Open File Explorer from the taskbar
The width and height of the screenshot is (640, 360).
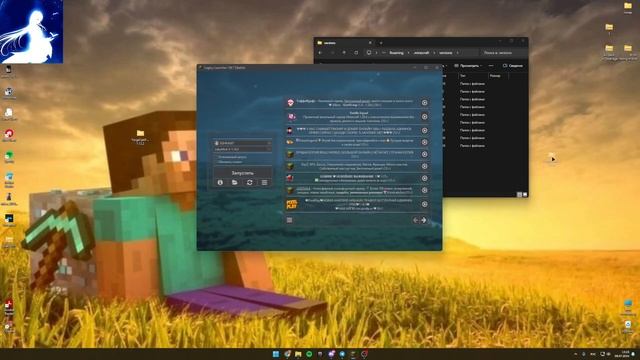(x=298, y=354)
